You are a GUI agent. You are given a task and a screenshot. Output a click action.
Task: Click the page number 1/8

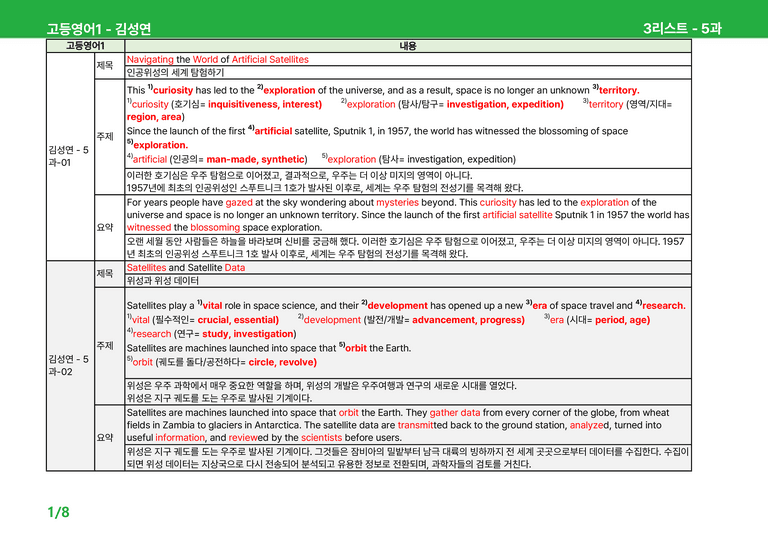tap(58, 513)
